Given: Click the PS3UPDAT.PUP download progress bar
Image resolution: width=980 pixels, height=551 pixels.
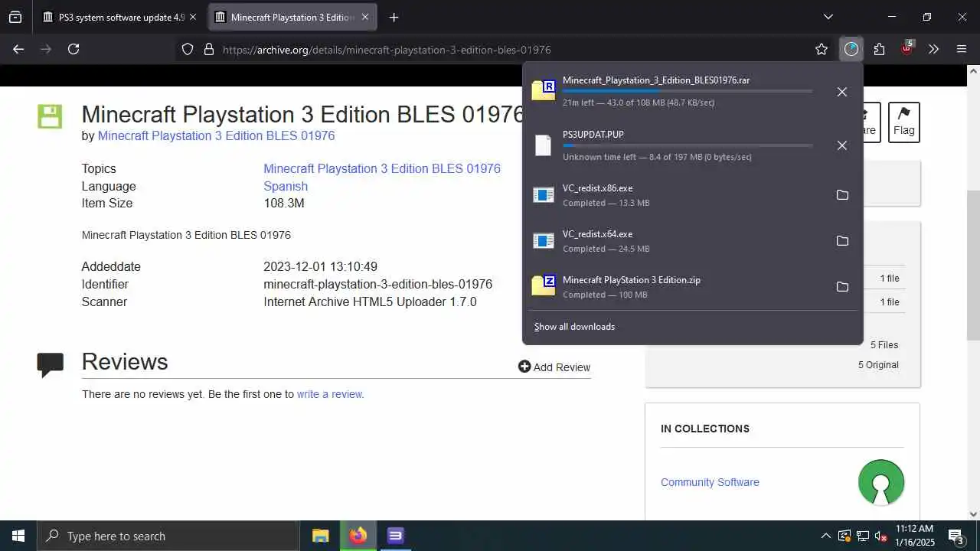Looking at the screenshot, I should click(x=688, y=145).
